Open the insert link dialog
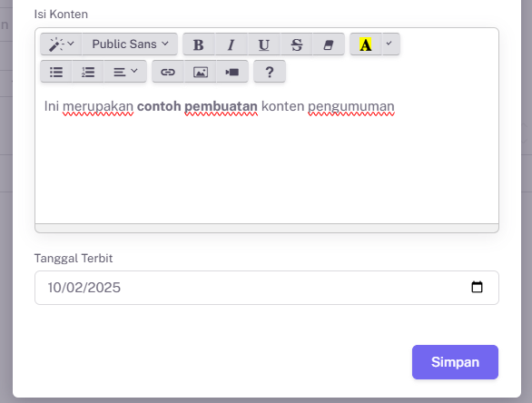This screenshot has width=532, height=403. coord(168,72)
